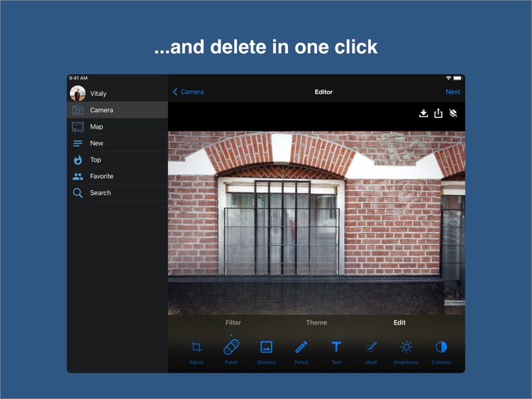
Task: Select the Vitaly username label
Action: click(x=98, y=94)
